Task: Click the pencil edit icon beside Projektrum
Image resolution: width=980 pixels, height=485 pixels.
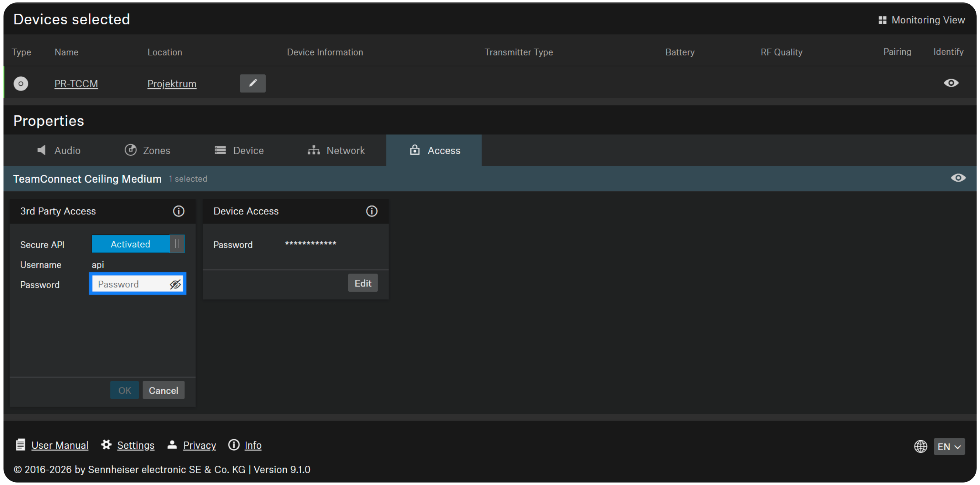Action: (252, 83)
